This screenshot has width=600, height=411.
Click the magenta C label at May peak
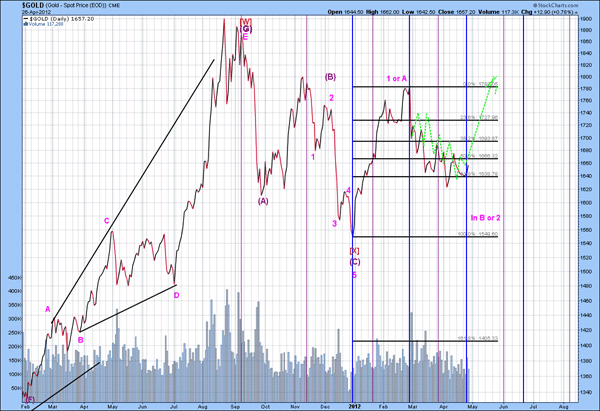tap(107, 221)
